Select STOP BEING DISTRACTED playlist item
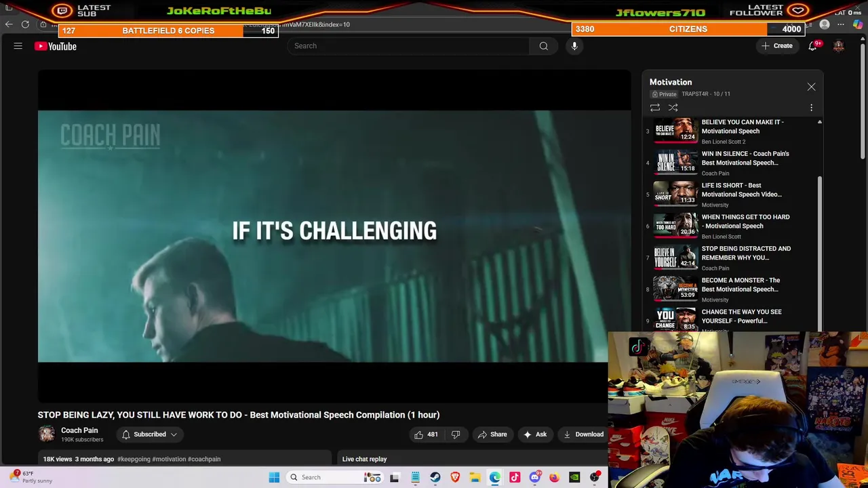 point(732,258)
